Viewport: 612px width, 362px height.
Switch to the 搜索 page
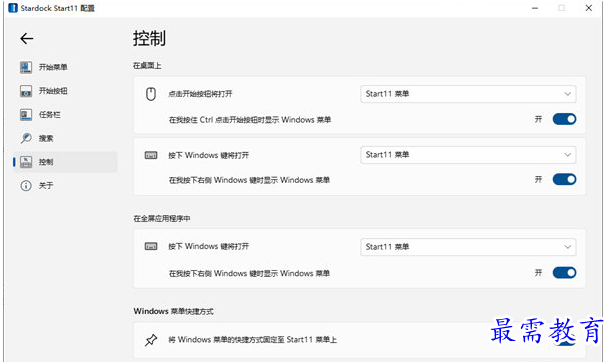pyautogui.click(x=65, y=138)
